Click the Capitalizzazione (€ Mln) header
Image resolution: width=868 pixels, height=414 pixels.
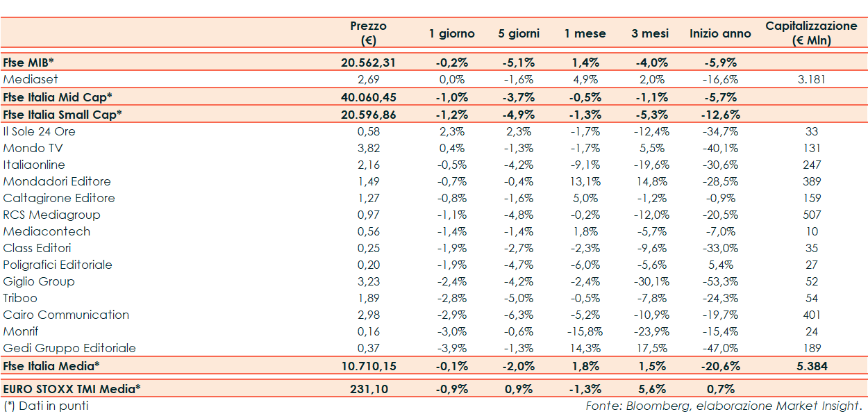pos(811,33)
